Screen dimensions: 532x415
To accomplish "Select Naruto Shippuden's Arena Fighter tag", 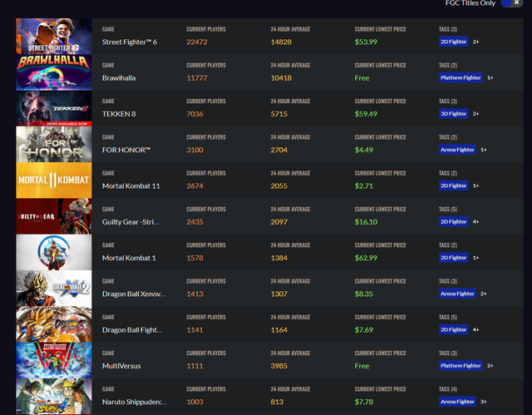I will [457, 402].
